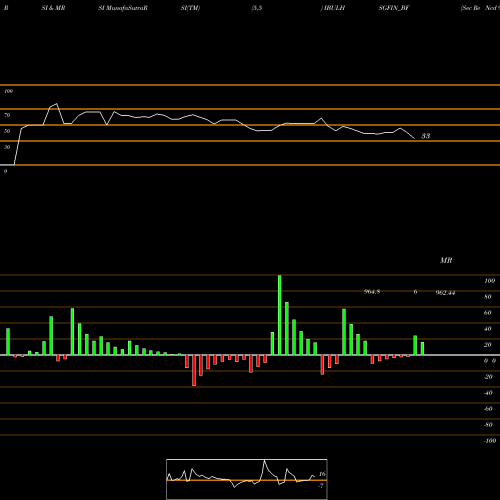Click the -60 label on the MR axis

tap(488, 409)
